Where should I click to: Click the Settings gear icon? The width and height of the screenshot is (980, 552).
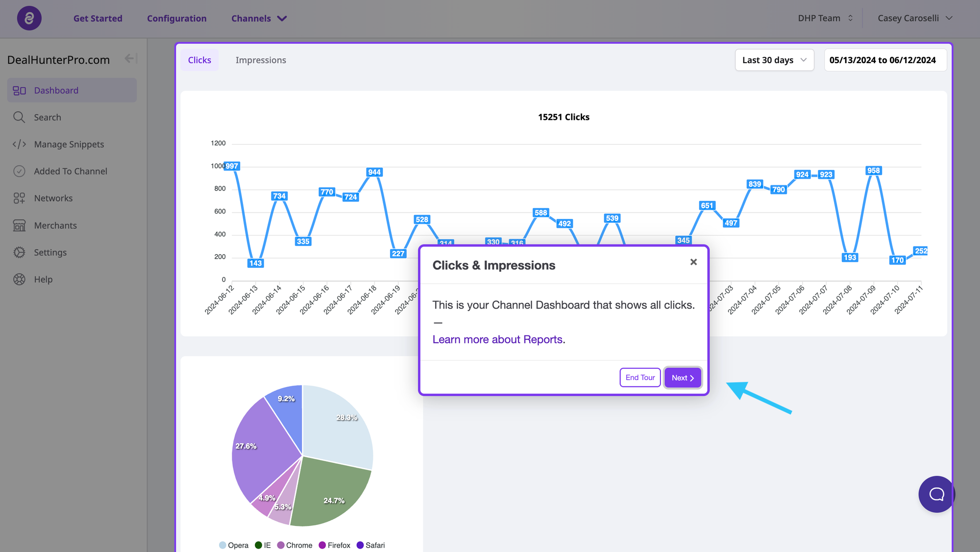pos(19,252)
